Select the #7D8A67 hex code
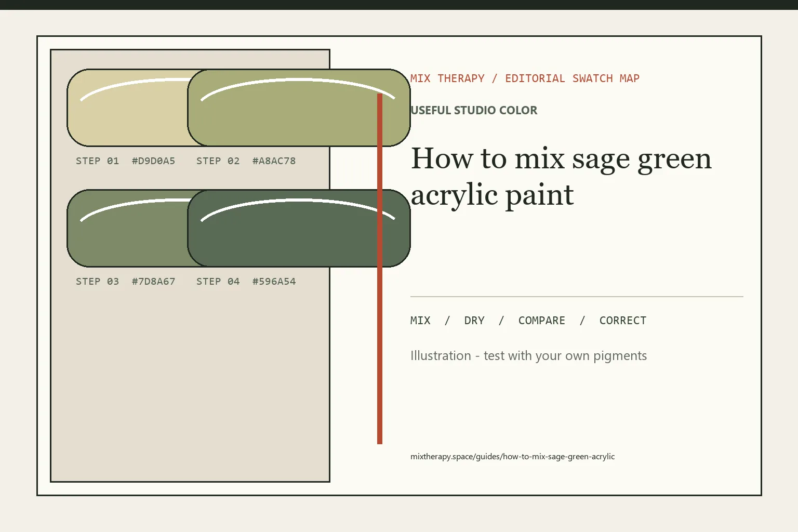Image resolution: width=798 pixels, height=532 pixels. point(153,282)
